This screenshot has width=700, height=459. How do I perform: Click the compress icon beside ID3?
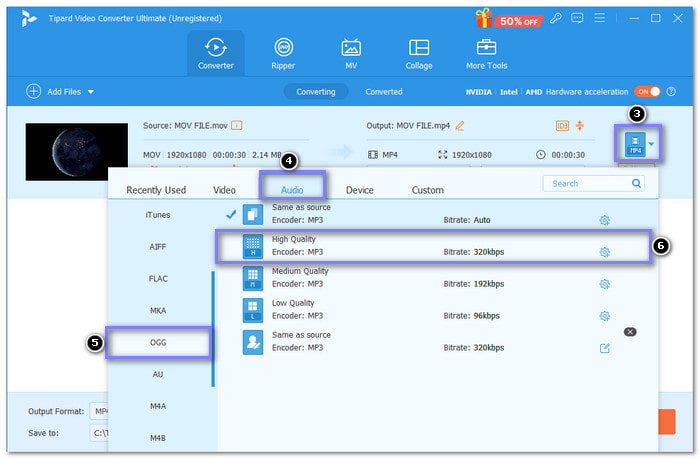(x=579, y=125)
